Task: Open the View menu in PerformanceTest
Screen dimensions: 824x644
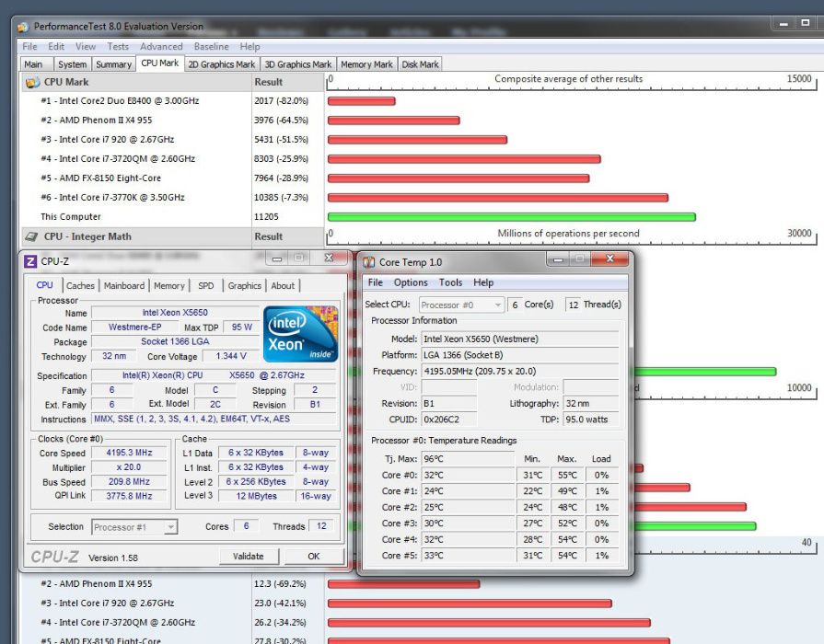Action: (x=85, y=46)
